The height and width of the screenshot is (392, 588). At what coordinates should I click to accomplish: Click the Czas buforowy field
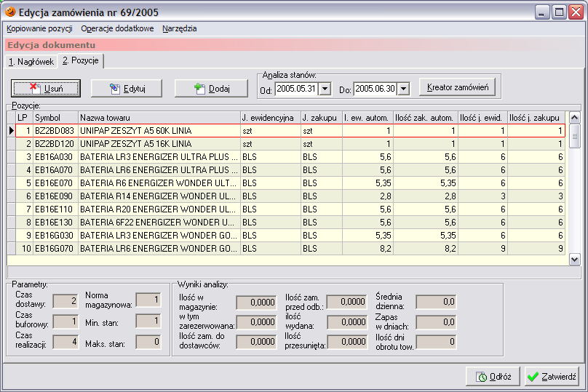tap(65, 321)
